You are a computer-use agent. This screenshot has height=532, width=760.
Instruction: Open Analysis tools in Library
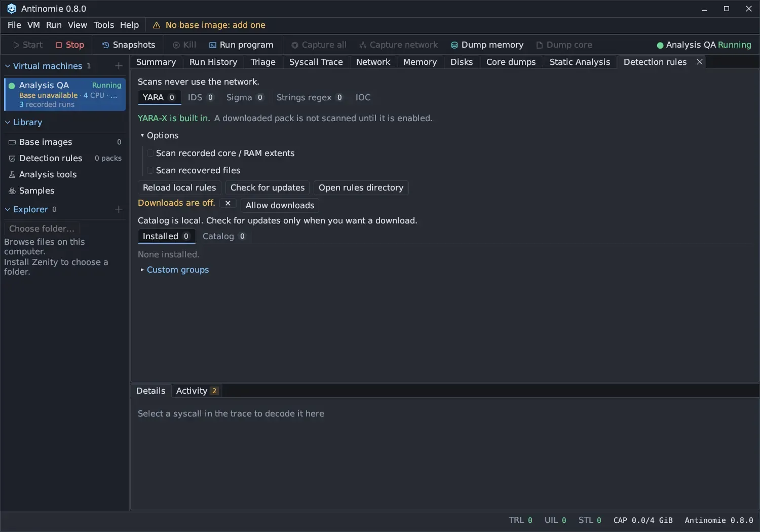coord(65,174)
